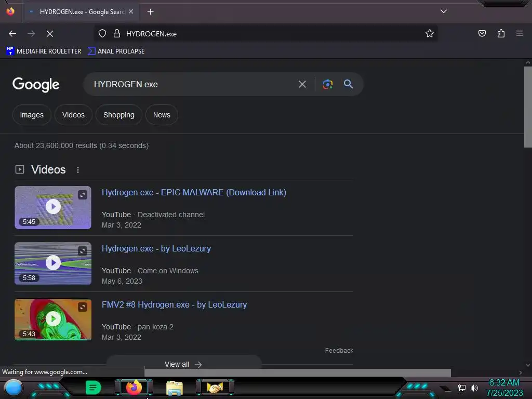The image size is (532, 399).
Task: Open the tracking protection shield
Action: coord(102,34)
